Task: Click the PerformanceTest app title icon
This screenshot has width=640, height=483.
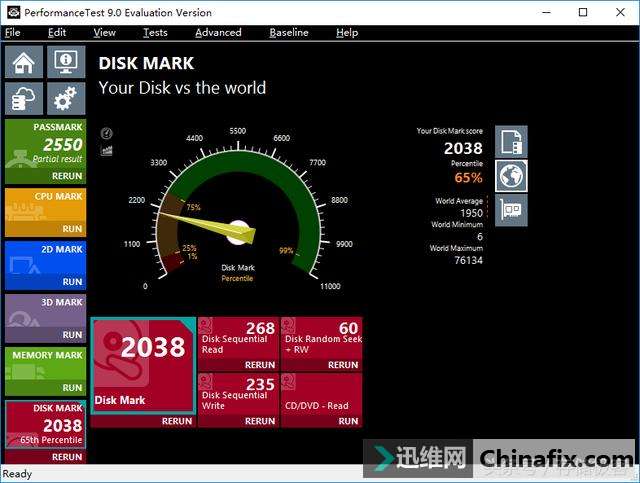Action: pos(13,12)
